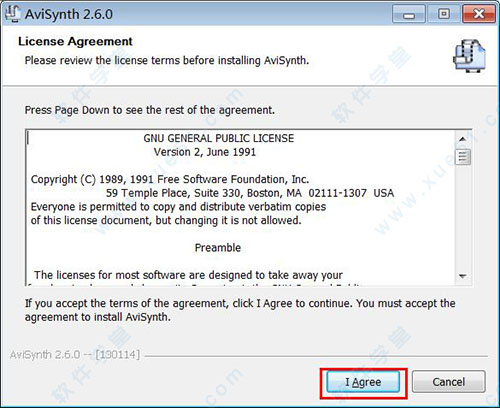Click the Copyright 1989, 1991 line
This screenshot has height=408, width=500.
170,179
